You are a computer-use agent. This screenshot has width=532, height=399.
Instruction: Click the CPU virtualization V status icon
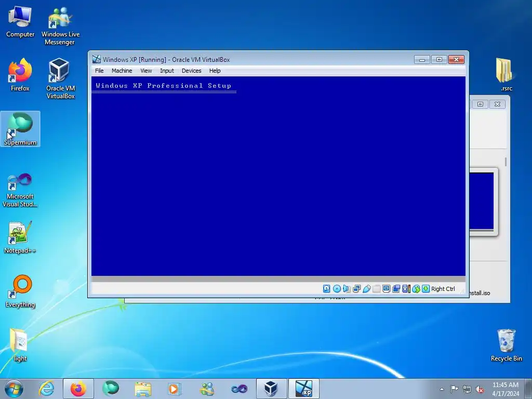click(406, 289)
